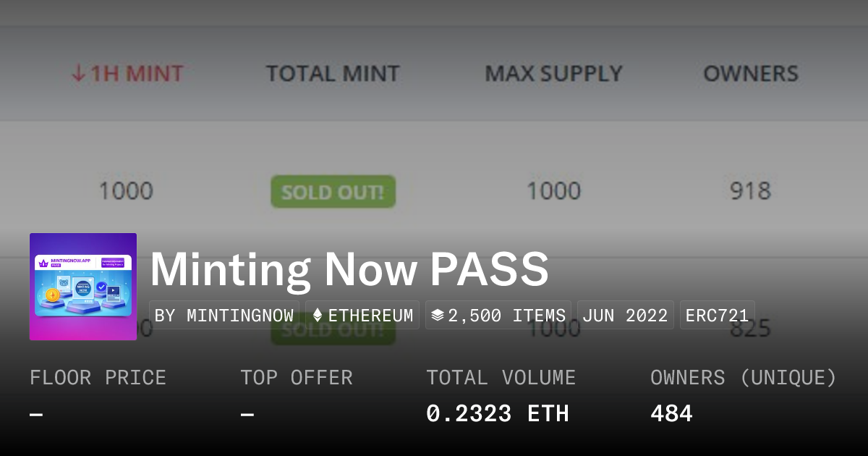Image resolution: width=868 pixels, height=456 pixels.
Task: Open the Minting Now PASS collection thumbnail
Action: tap(83, 287)
